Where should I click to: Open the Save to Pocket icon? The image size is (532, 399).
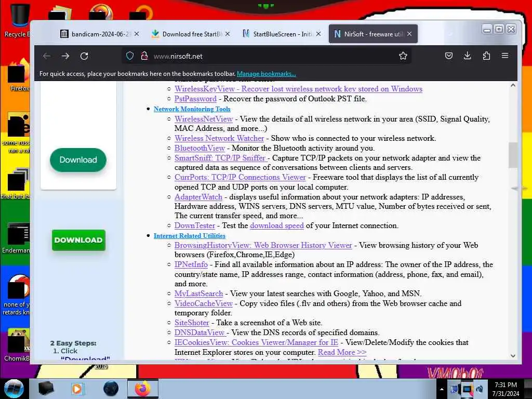[x=448, y=56]
